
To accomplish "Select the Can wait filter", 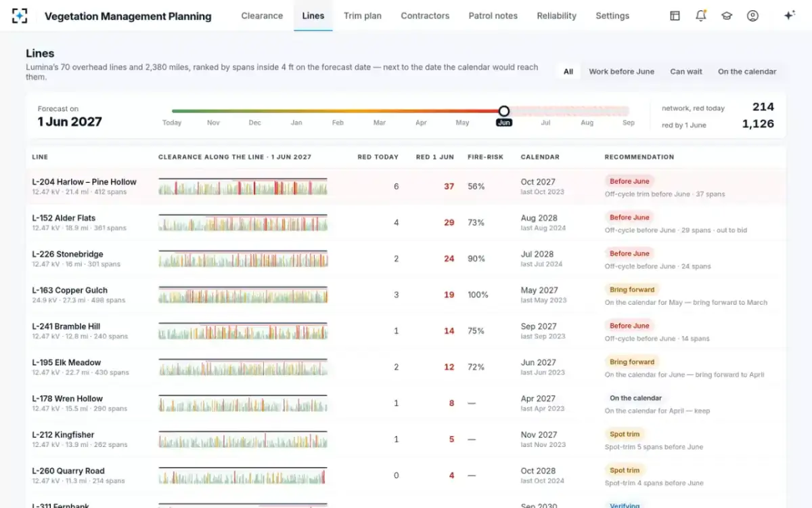I will tap(686, 71).
